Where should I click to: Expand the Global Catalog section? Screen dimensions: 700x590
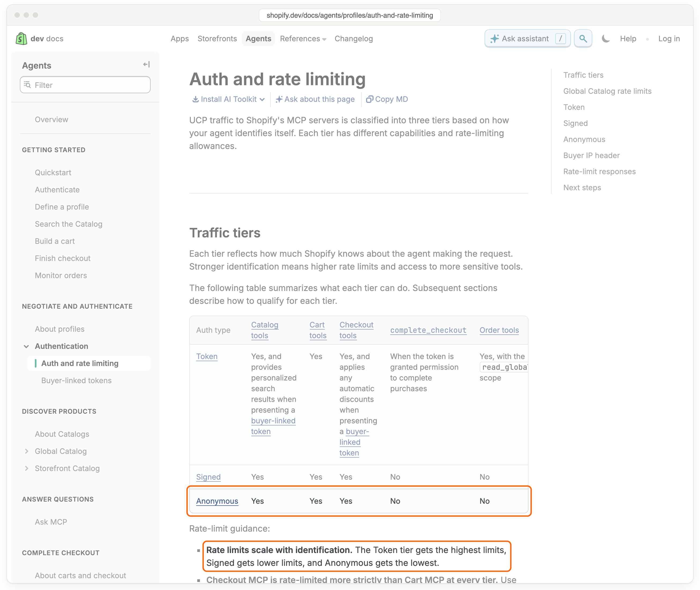[27, 451]
